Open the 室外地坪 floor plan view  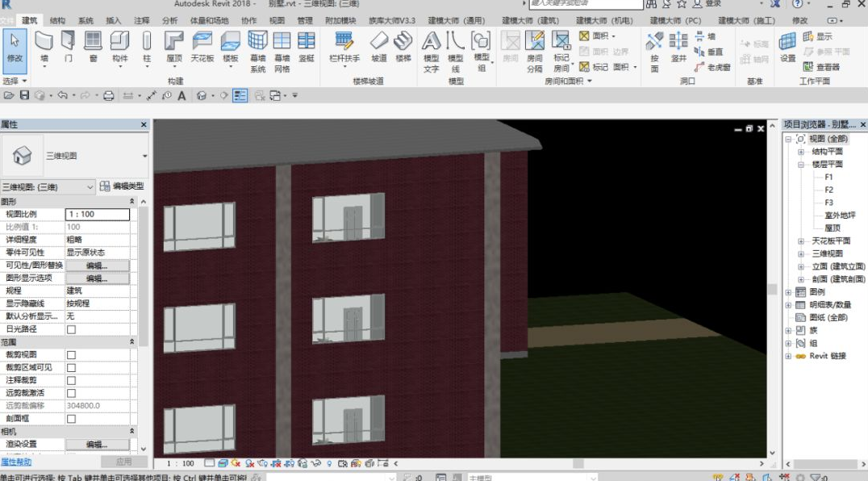840,215
